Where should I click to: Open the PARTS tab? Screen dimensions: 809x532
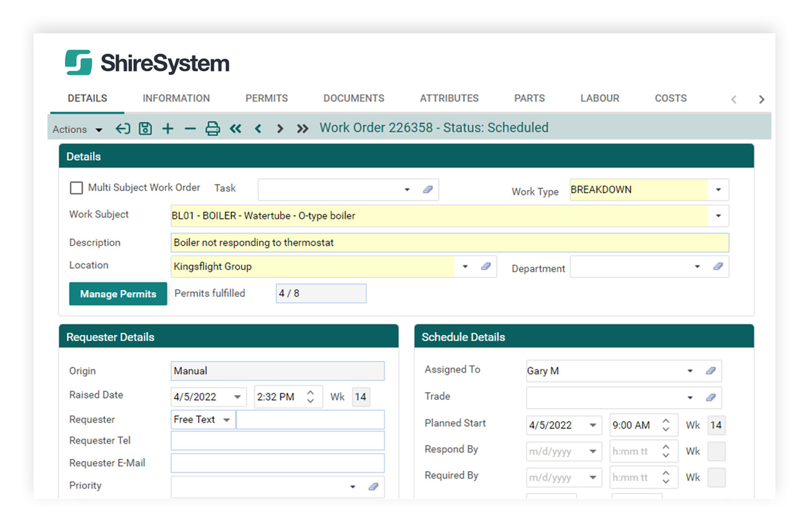(x=530, y=98)
